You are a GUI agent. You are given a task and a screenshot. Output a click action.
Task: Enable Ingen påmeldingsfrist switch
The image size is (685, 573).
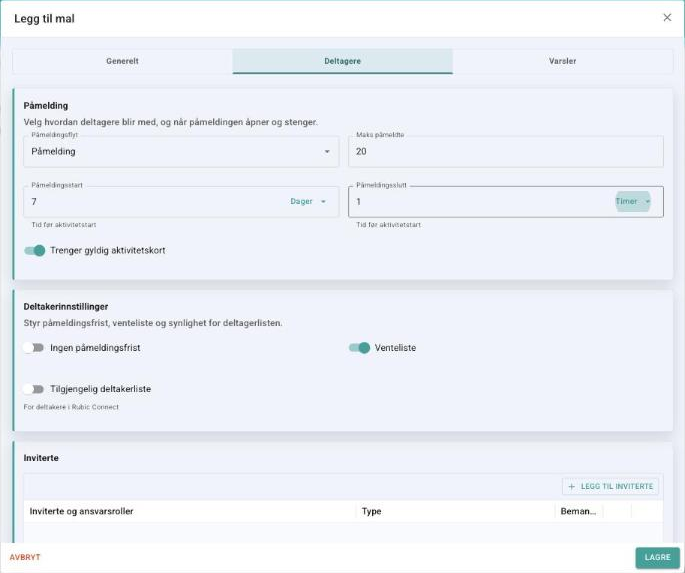[x=34, y=348]
